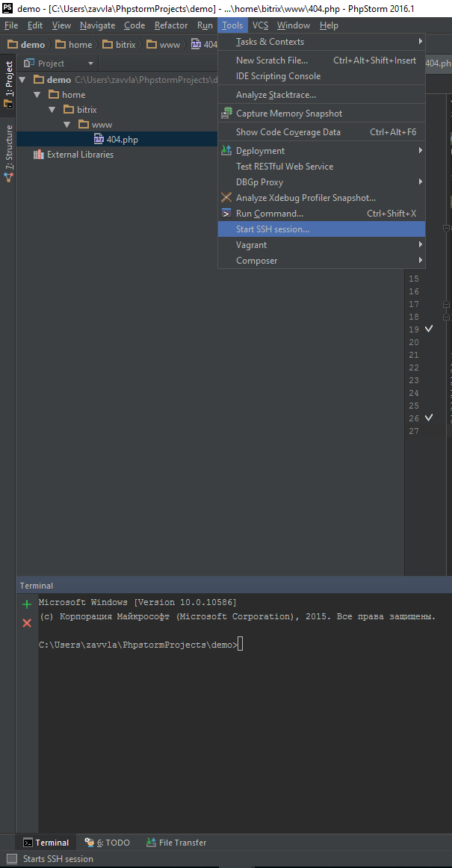Click line number 15 in editor gutter
This screenshot has height=868, width=452.
(x=414, y=279)
